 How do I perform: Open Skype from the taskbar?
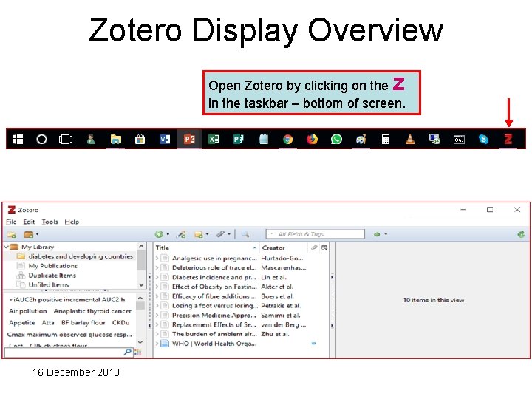483,139
